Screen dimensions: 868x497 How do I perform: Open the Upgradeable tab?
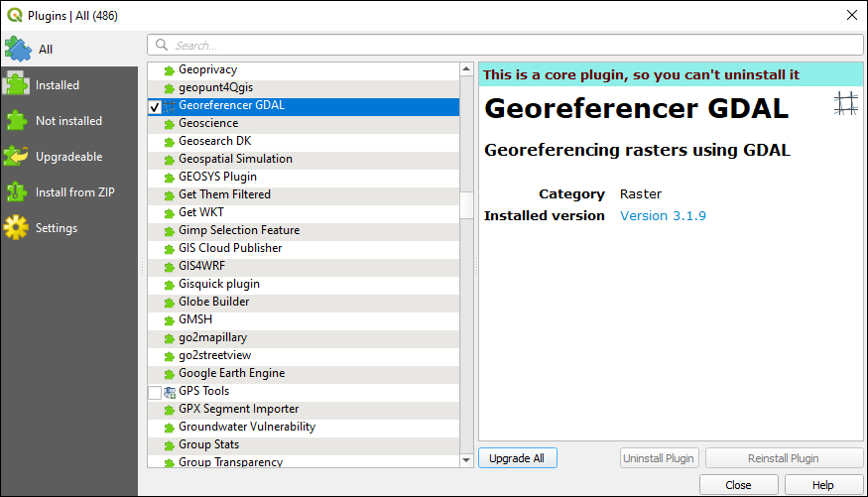pos(69,156)
